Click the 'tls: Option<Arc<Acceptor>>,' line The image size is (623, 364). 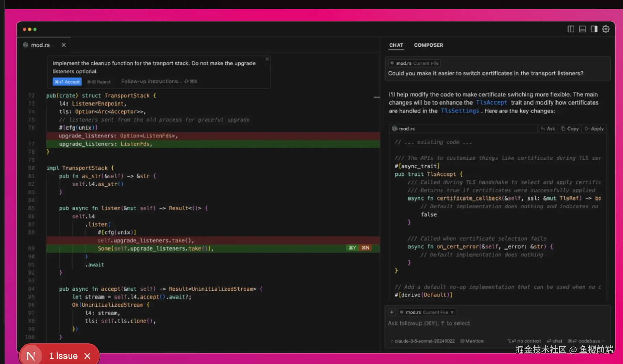click(x=102, y=112)
